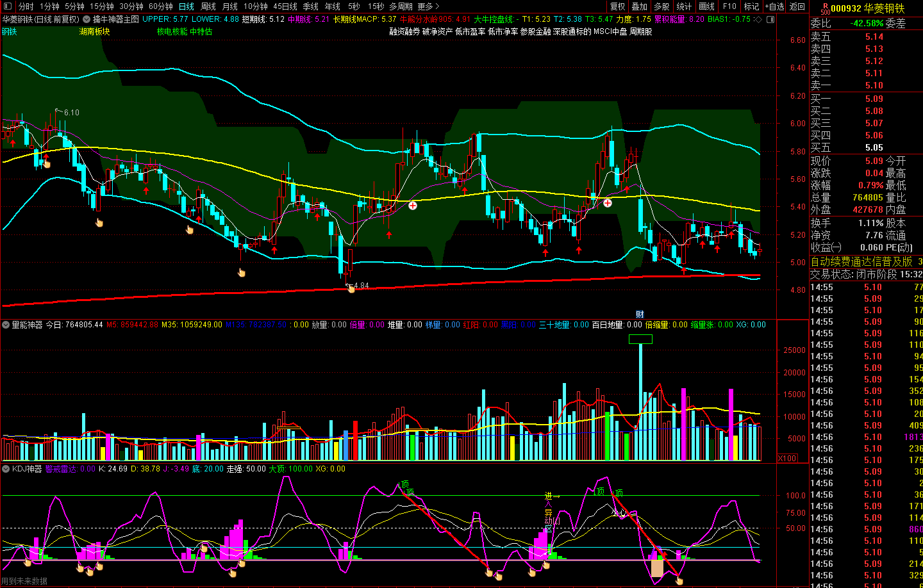
Task: Toggle the side panel icon right of BIAS1
Action: click(770, 19)
